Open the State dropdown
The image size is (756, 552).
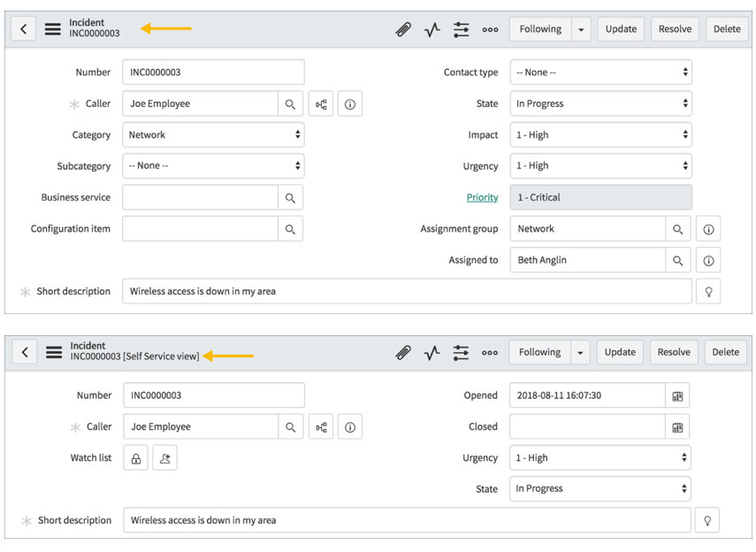(601, 103)
